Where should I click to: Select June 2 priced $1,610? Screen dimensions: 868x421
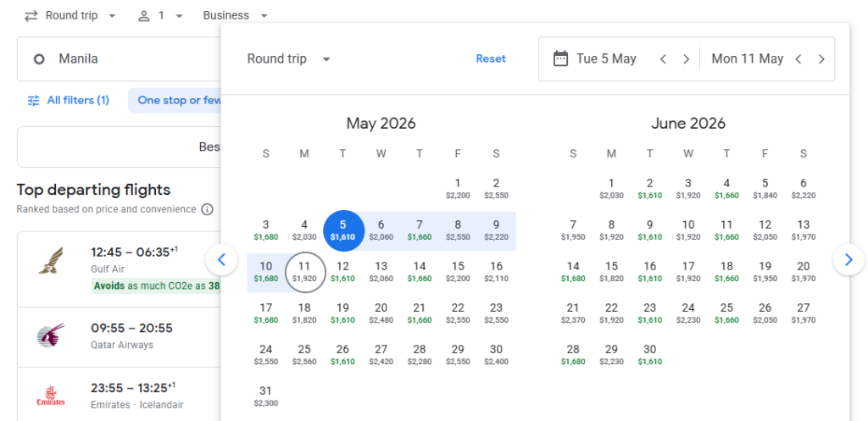[650, 189]
